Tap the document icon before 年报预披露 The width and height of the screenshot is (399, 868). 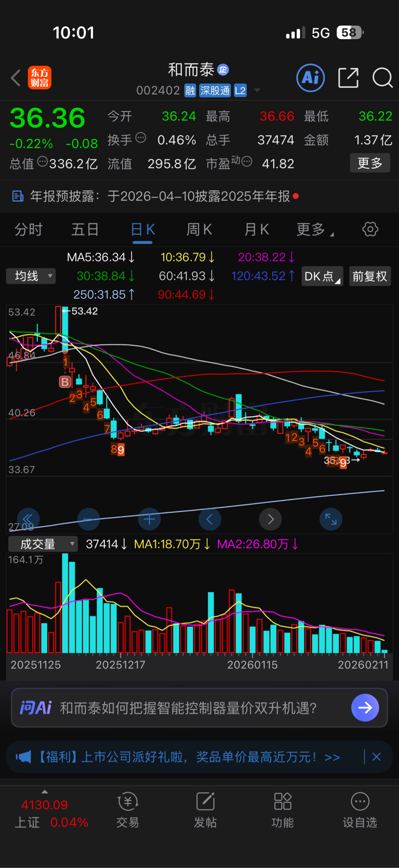[18, 196]
